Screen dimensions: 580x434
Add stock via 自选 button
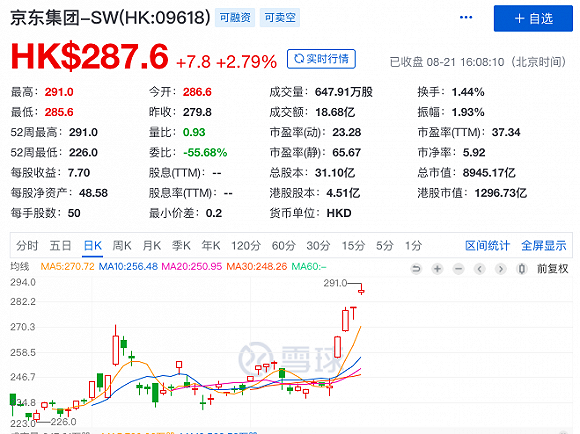pos(533,18)
